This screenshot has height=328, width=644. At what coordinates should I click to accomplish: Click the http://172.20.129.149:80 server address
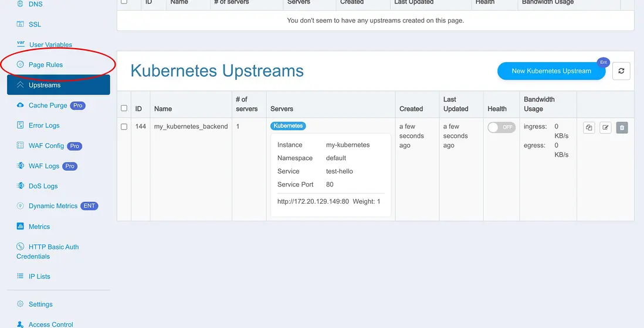click(x=313, y=201)
